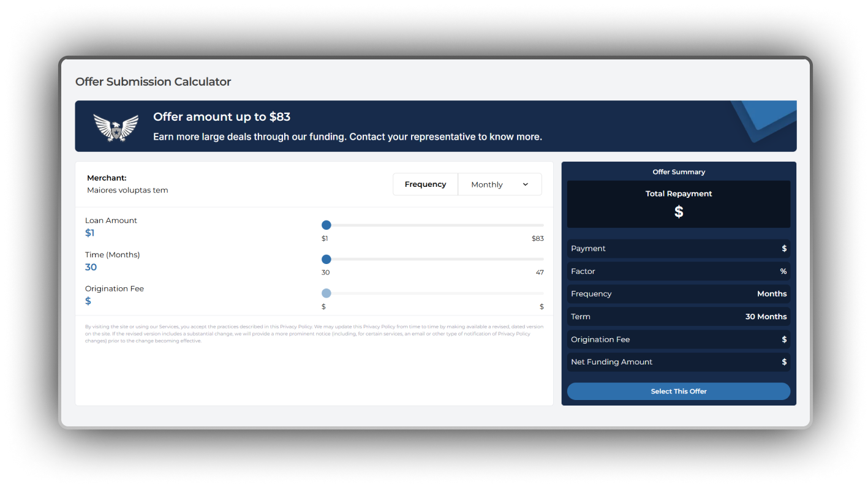Click the Frequency Months row in Offer Summary
The width and height of the screenshot is (868, 487).
pos(678,294)
